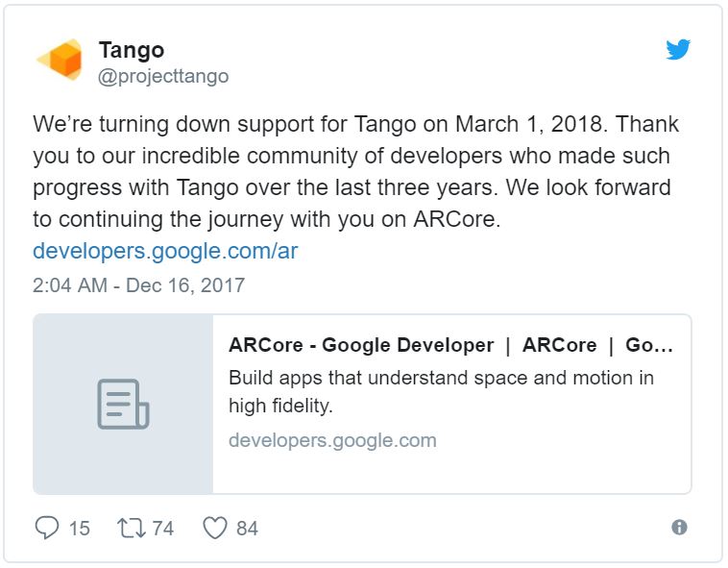Click the developers.google.com domain in card
728x568 pixels.
(x=332, y=440)
